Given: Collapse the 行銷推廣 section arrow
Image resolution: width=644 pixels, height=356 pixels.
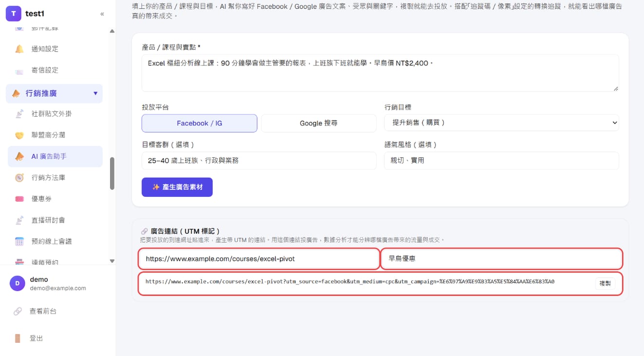Looking at the screenshot, I should click(95, 93).
